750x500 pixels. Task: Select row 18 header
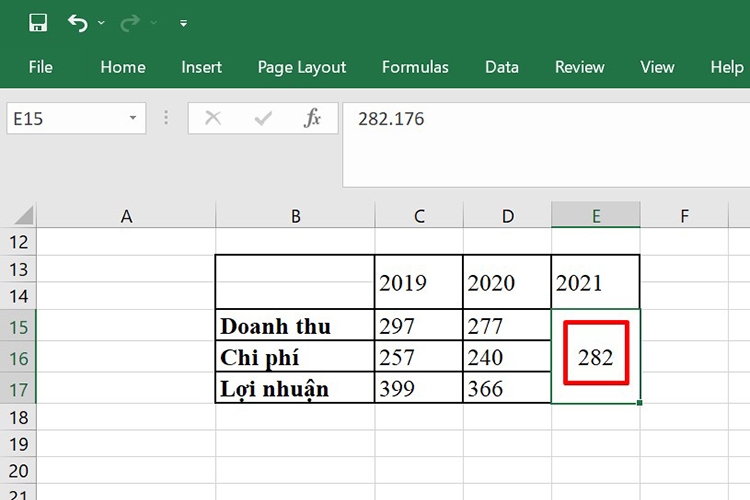coord(18,417)
